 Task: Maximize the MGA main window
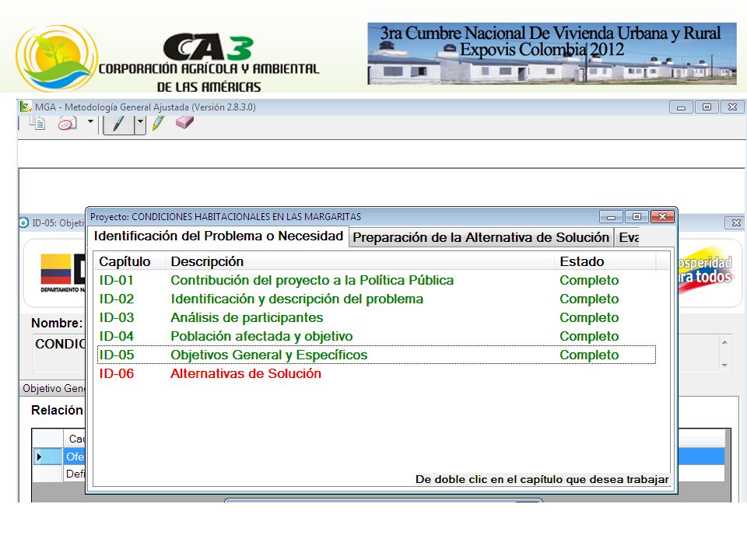pyautogui.click(x=707, y=107)
